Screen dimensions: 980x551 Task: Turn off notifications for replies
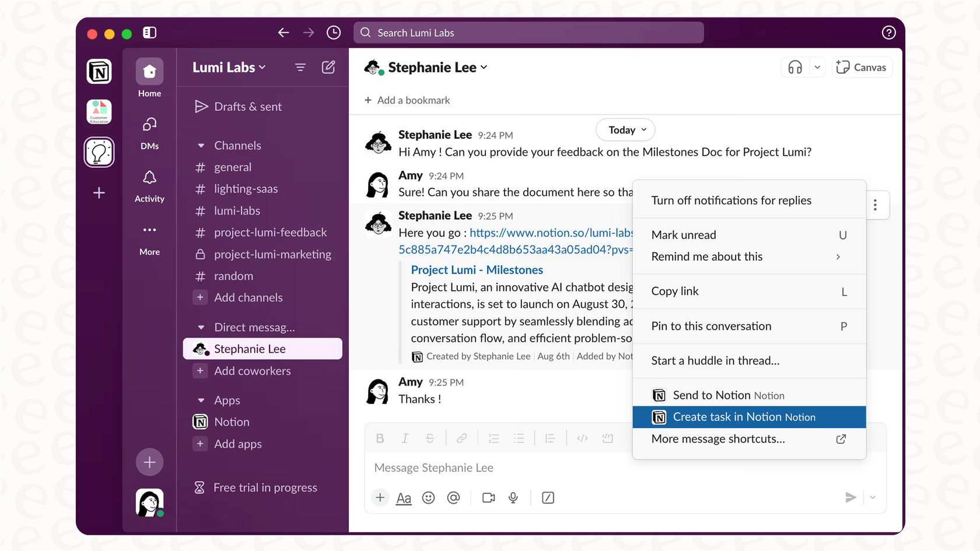pos(731,200)
